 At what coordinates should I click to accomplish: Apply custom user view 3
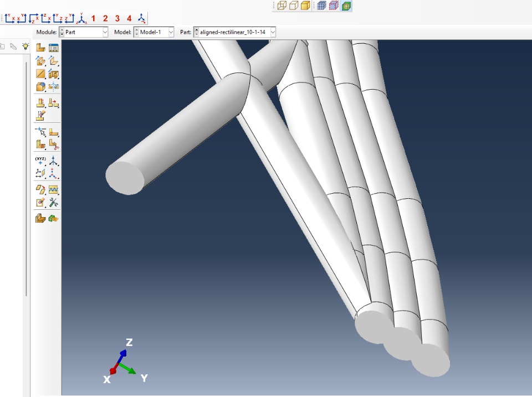click(x=117, y=19)
